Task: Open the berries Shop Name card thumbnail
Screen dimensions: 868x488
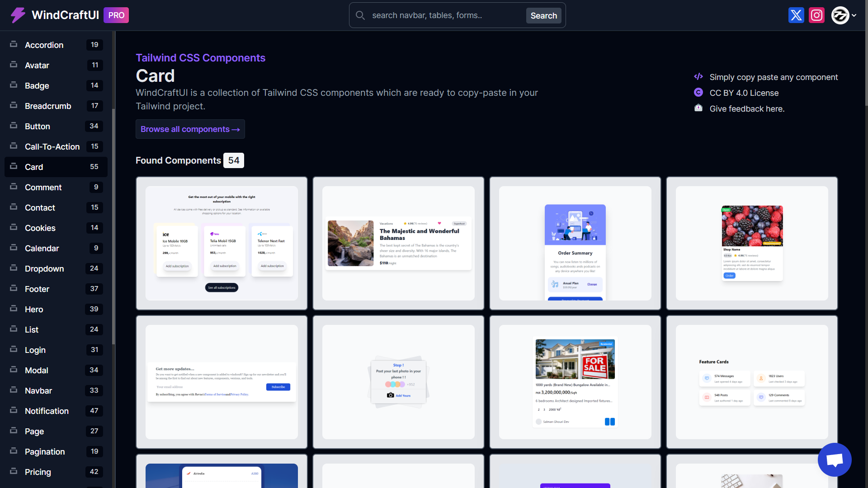Action: (752, 243)
